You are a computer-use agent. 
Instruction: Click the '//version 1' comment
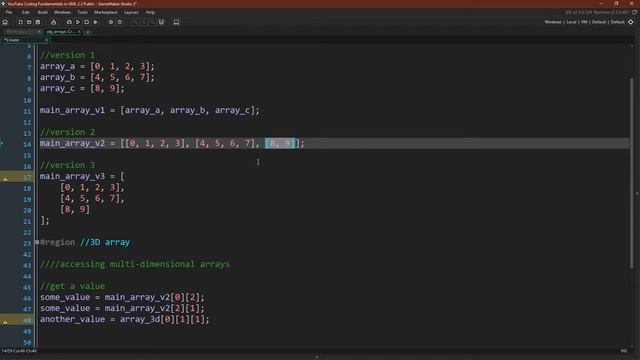(67, 55)
